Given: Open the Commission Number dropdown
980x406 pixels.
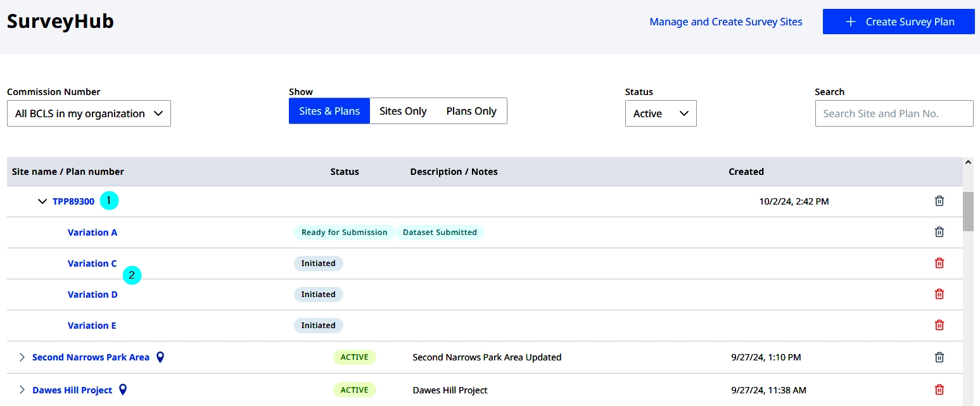Looking at the screenshot, I should (x=89, y=113).
